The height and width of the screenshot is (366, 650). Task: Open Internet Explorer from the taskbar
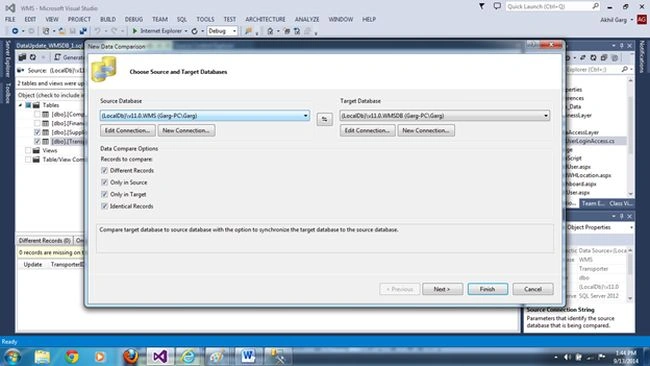(188, 356)
